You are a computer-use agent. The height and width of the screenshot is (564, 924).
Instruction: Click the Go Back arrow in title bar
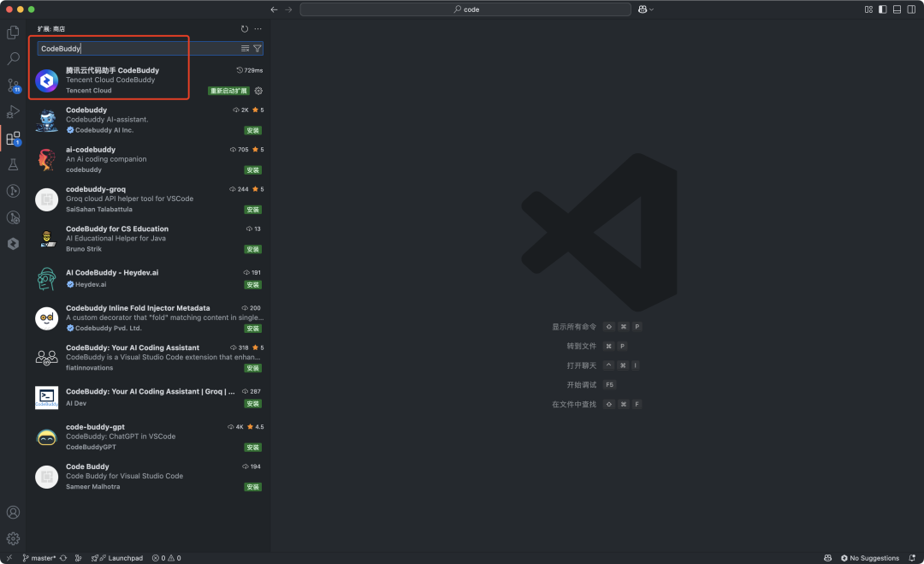point(274,9)
